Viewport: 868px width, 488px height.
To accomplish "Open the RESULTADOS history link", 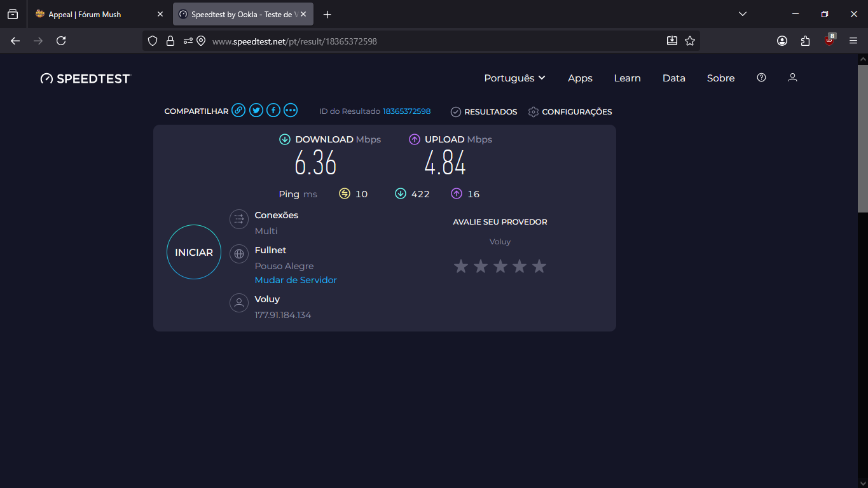I will tap(484, 112).
